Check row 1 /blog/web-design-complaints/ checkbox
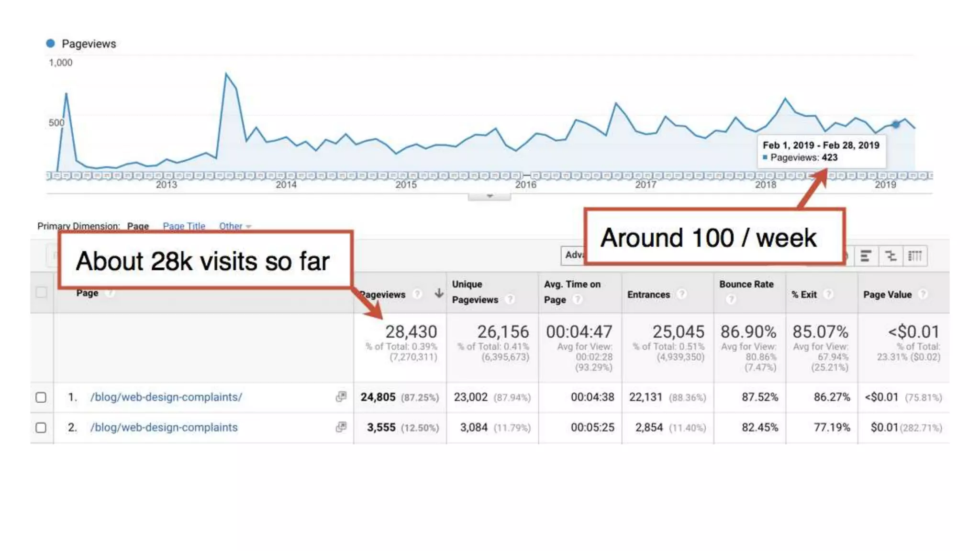 [41, 397]
